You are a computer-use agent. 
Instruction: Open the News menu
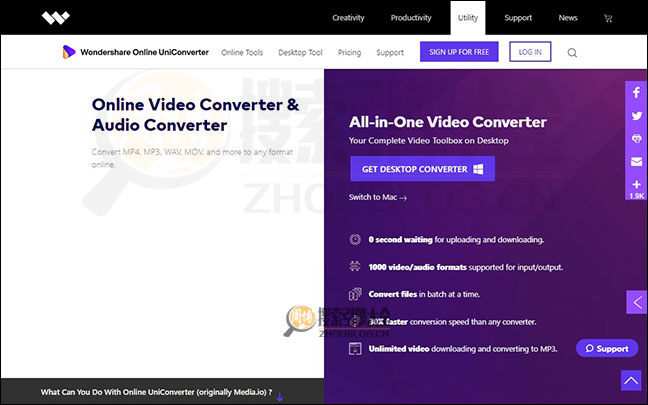568,18
